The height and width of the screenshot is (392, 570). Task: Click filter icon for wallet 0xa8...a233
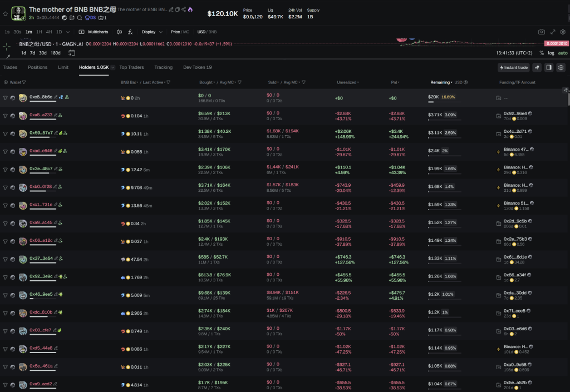click(x=6, y=116)
